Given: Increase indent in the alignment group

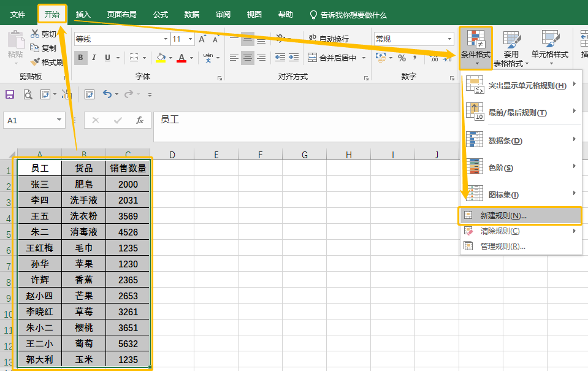Looking at the screenshot, I should coord(294,58).
